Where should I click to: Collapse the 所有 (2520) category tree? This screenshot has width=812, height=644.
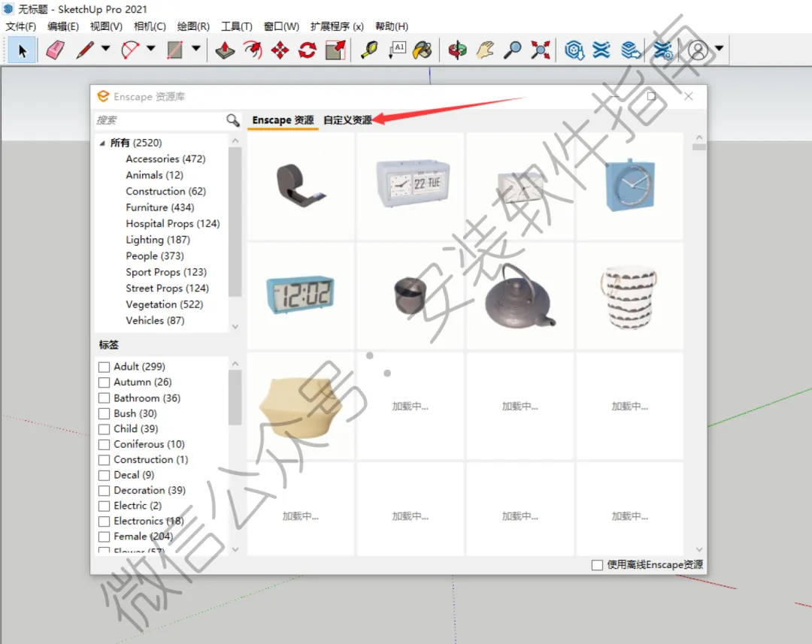(x=102, y=144)
